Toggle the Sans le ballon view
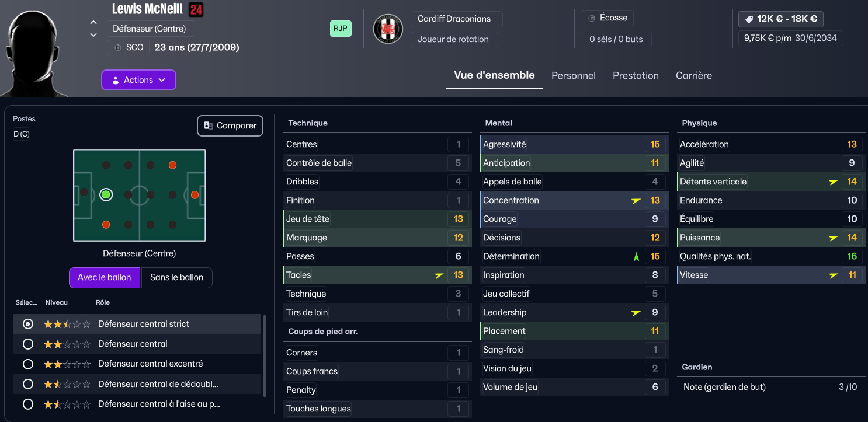The width and height of the screenshot is (868, 422). [176, 277]
